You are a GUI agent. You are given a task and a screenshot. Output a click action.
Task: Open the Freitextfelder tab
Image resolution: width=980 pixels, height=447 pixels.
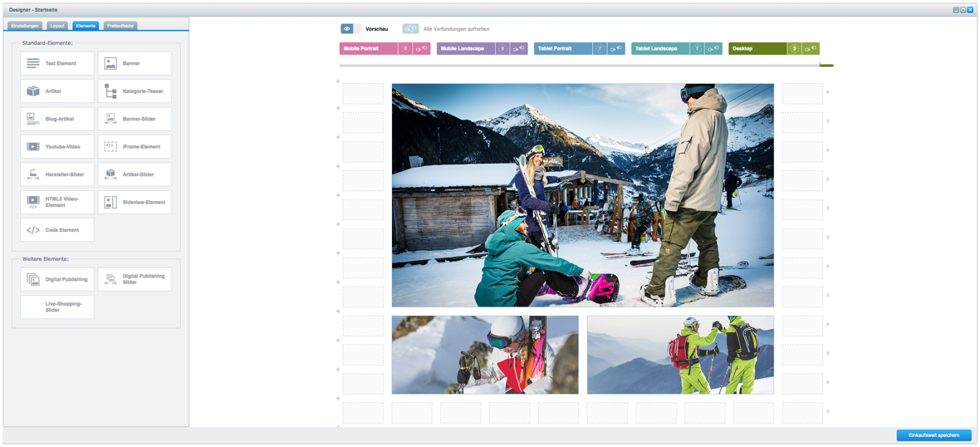pyautogui.click(x=121, y=26)
